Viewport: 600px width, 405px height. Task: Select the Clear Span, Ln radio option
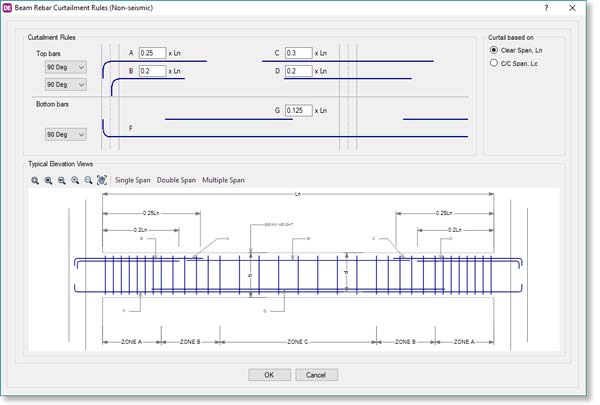(494, 49)
